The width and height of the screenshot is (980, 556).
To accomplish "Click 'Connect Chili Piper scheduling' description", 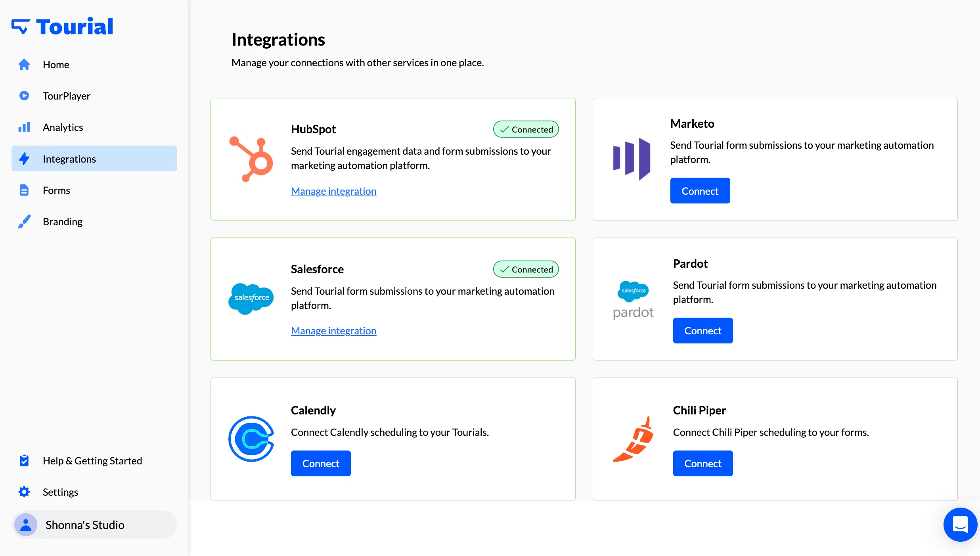I will (x=771, y=432).
